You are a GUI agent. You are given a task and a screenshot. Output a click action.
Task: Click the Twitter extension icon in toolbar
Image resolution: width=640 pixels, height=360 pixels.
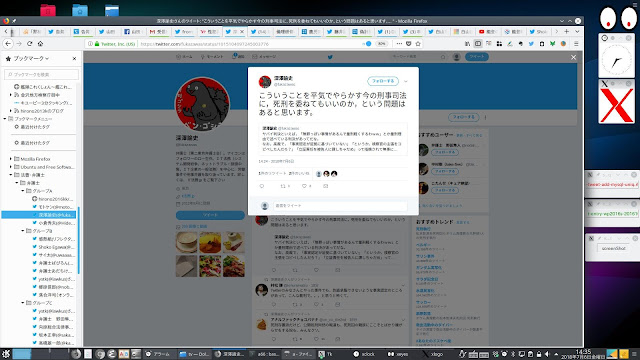pyautogui.click(x=531, y=44)
